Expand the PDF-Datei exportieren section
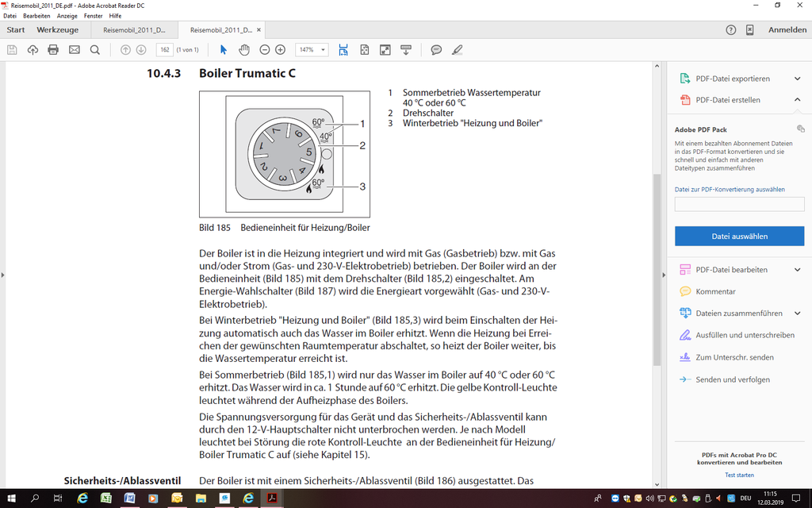The width and height of the screenshot is (812, 508). [798, 79]
